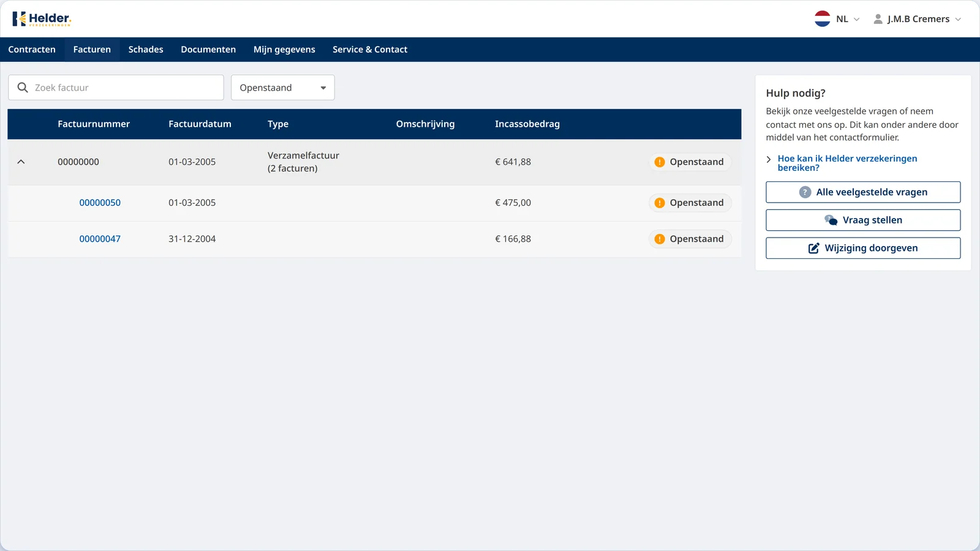This screenshot has width=980, height=551.
Task: Click the Factuurdatum column header
Action: click(200, 124)
